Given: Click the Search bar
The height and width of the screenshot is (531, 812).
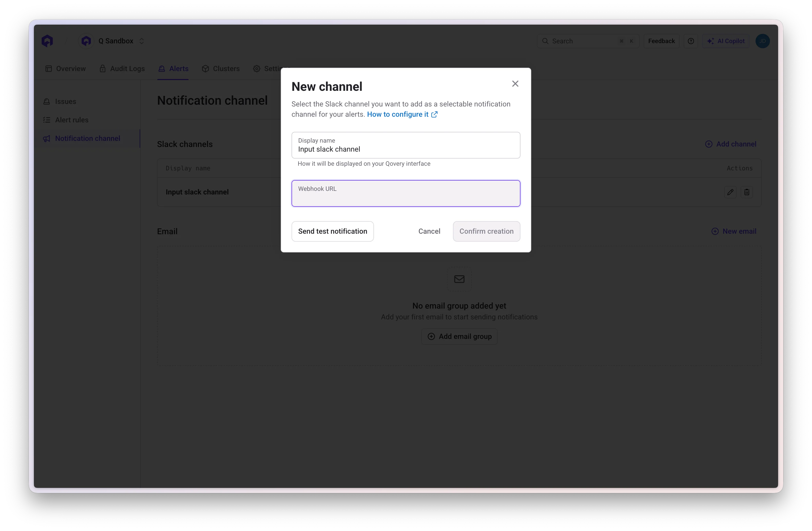Looking at the screenshot, I should tap(588, 41).
